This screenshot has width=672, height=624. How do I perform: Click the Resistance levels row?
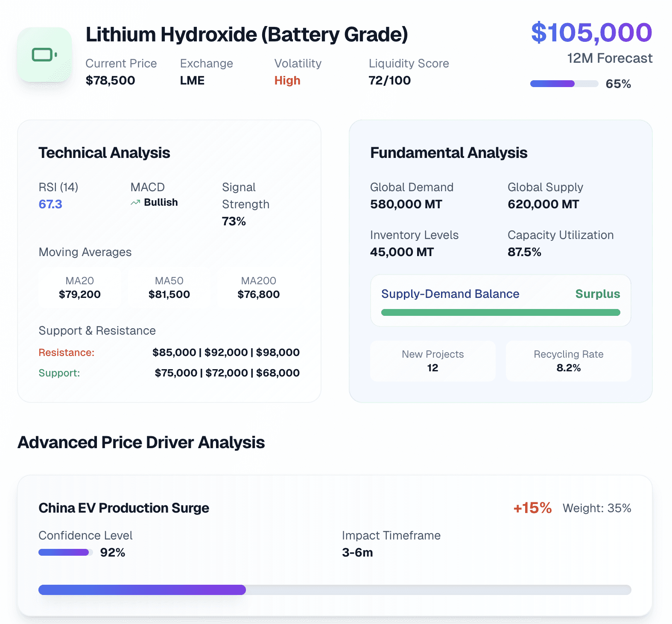(169, 353)
